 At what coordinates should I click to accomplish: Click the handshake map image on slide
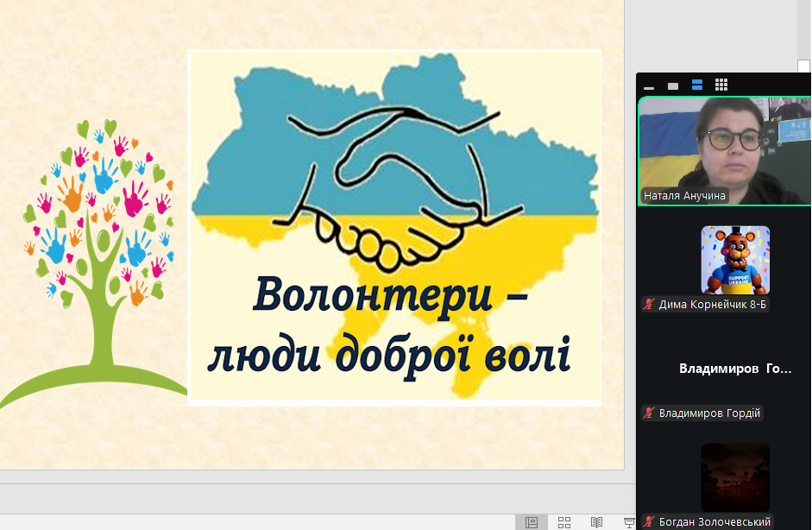point(394,173)
